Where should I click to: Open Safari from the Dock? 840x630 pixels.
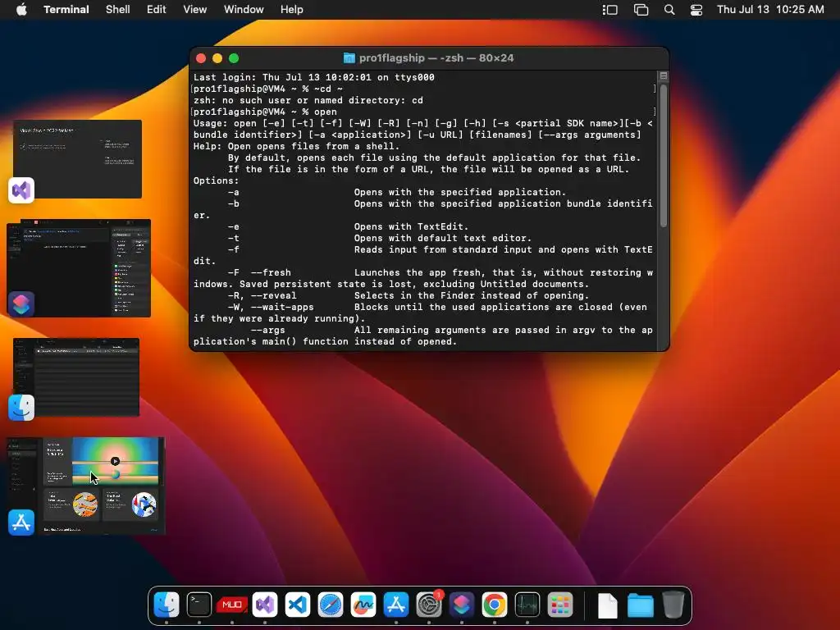[331, 605]
